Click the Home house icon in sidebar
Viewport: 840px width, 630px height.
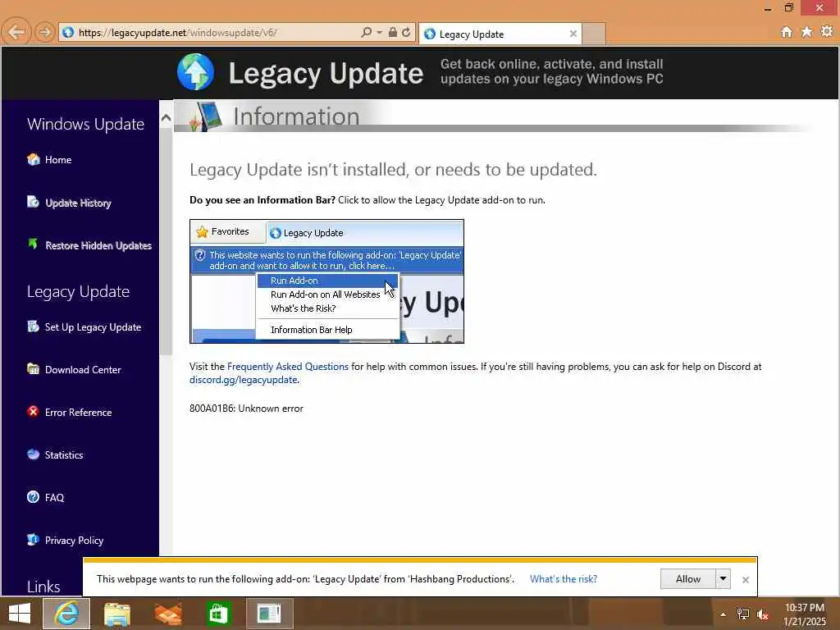click(x=33, y=159)
